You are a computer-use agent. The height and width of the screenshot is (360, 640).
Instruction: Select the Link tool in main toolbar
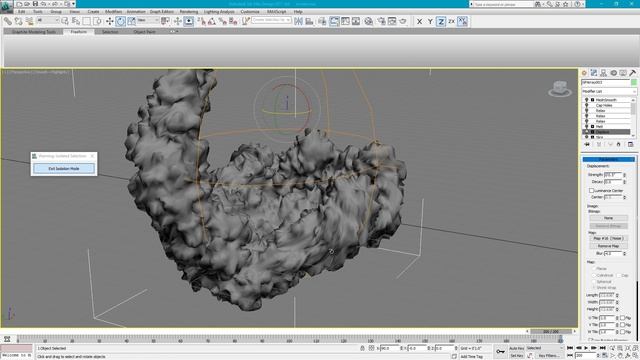pos(8,21)
